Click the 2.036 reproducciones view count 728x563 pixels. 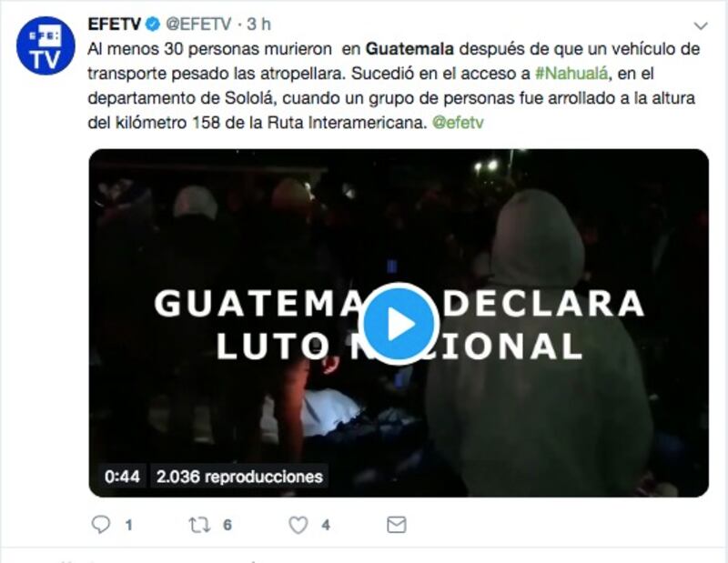pyautogui.click(x=239, y=477)
